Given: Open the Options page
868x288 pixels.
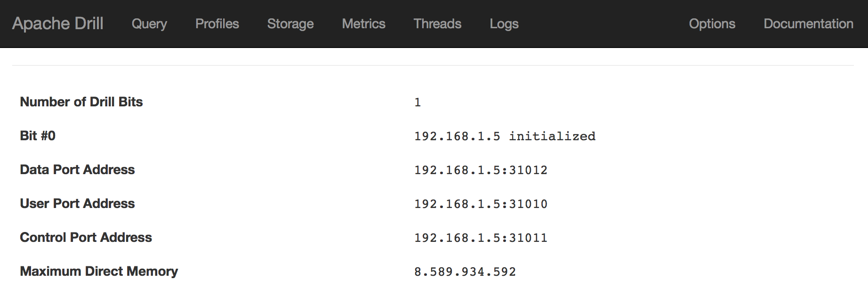Looking at the screenshot, I should pyautogui.click(x=712, y=24).
